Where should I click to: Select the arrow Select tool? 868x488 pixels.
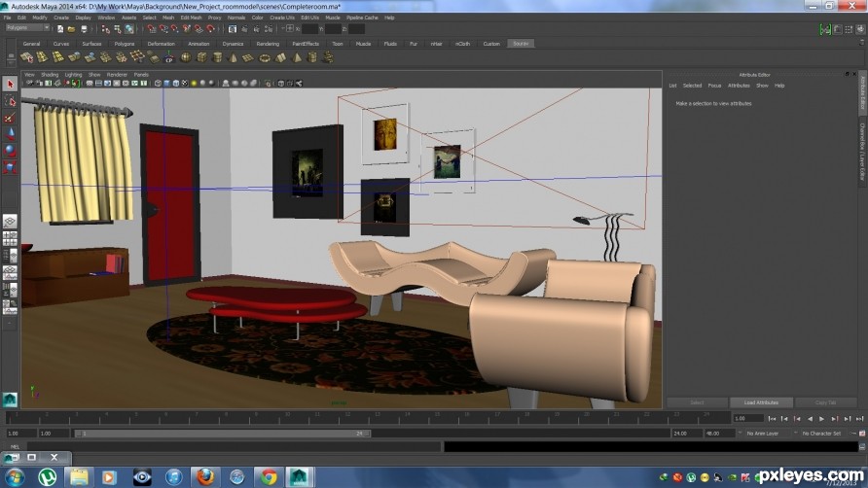pyautogui.click(x=10, y=85)
